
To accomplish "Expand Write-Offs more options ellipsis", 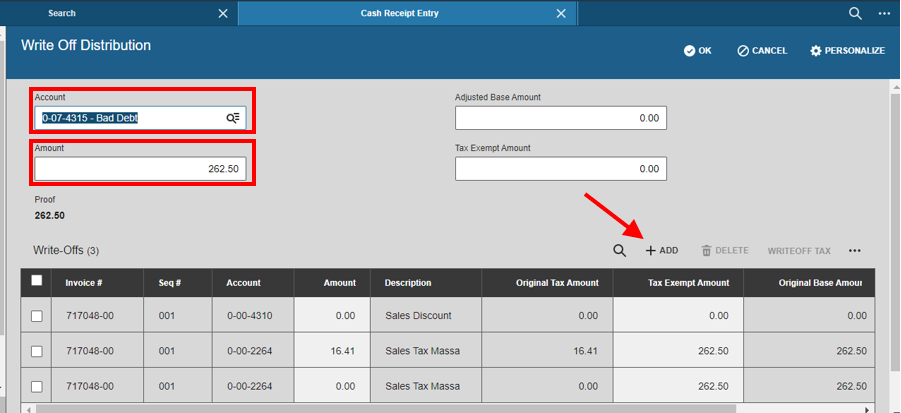I will coord(854,250).
